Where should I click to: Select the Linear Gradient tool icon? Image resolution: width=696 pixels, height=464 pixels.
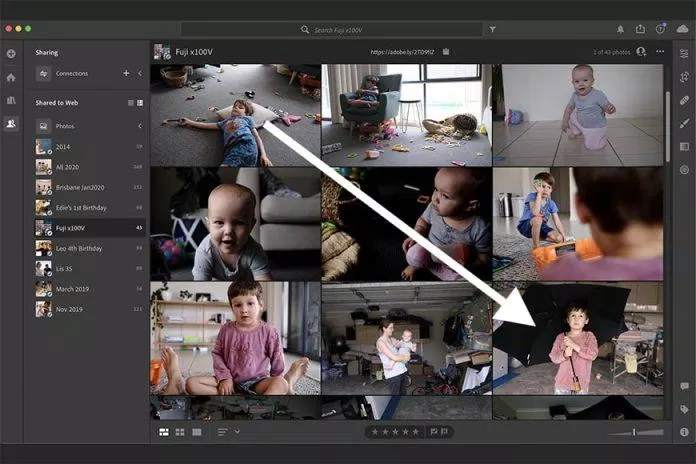(x=684, y=147)
